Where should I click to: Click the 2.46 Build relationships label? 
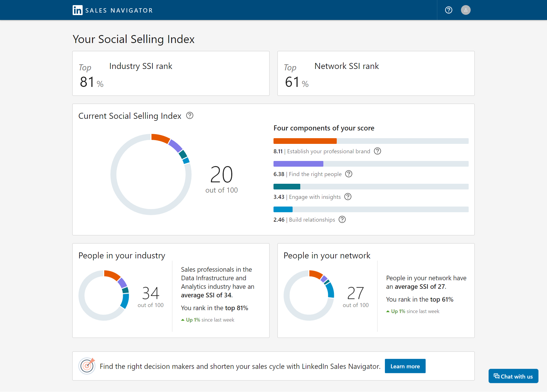pyautogui.click(x=304, y=220)
